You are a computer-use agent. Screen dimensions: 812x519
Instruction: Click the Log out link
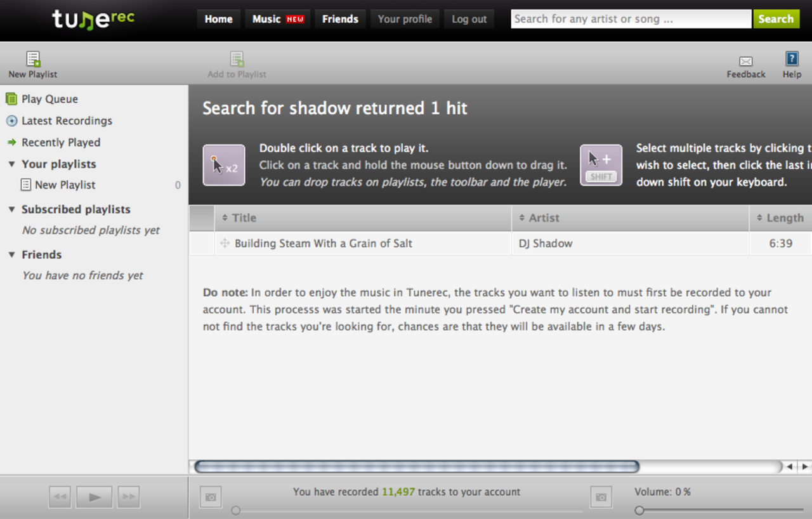click(x=469, y=19)
